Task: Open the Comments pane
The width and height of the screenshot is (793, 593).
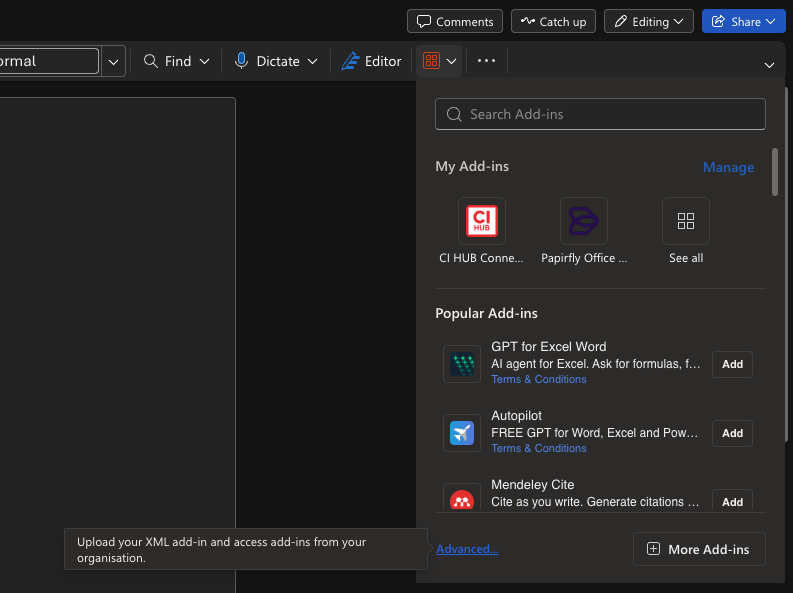Action: [455, 21]
